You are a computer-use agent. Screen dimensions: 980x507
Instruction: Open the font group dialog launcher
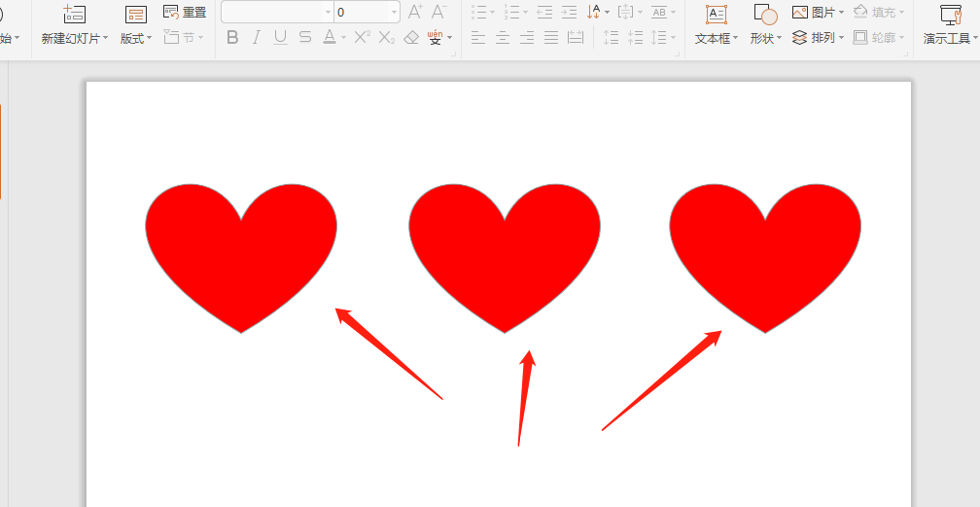point(454,54)
